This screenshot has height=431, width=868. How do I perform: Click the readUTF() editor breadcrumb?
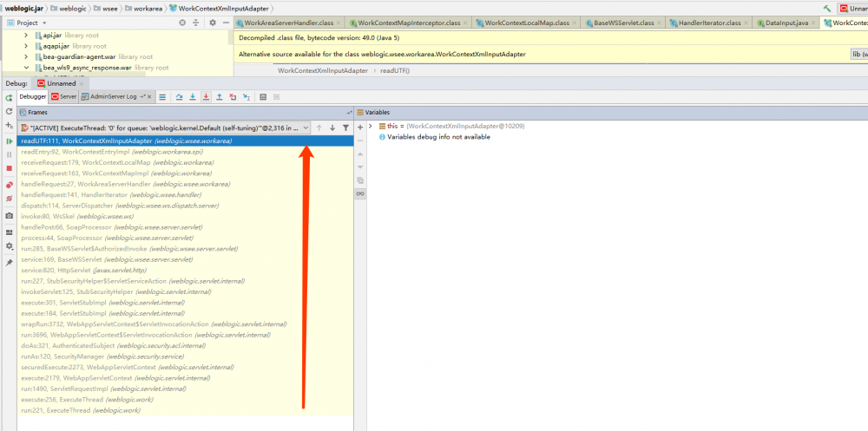[395, 71]
